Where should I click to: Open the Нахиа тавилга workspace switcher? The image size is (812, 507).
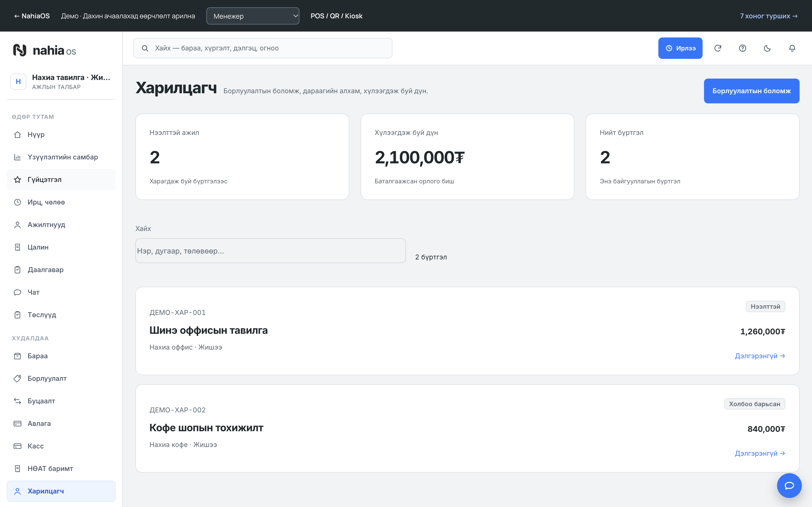61,82
